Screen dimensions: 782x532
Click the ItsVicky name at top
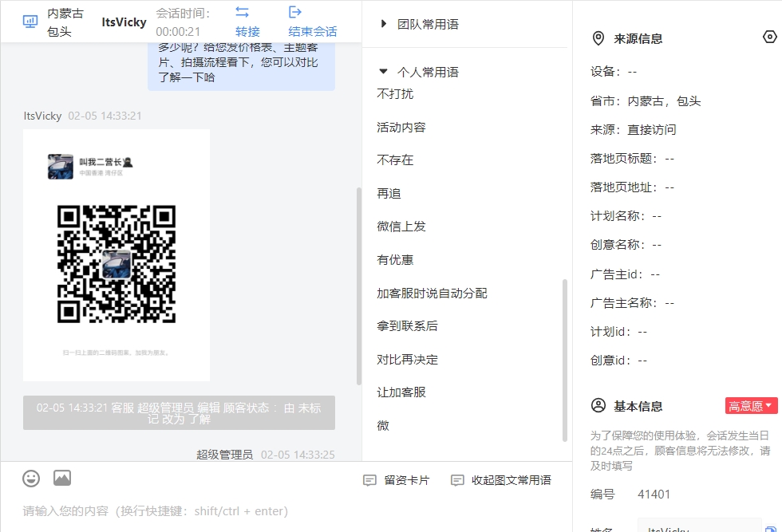coord(124,22)
